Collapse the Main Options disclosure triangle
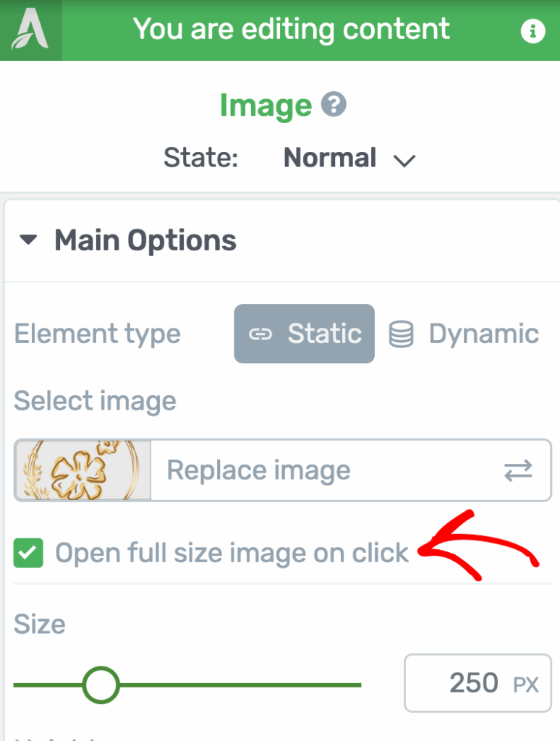The width and height of the screenshot is (560, 741). 29,241
